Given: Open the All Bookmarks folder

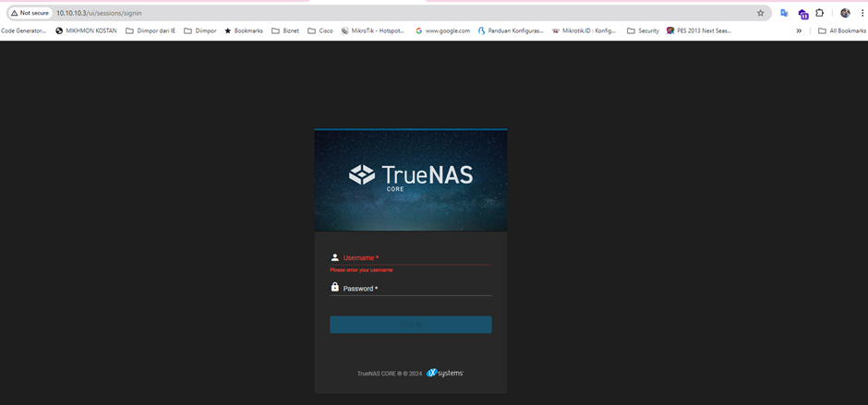Looking at the screenshot, I should click(x=842, y=30).
